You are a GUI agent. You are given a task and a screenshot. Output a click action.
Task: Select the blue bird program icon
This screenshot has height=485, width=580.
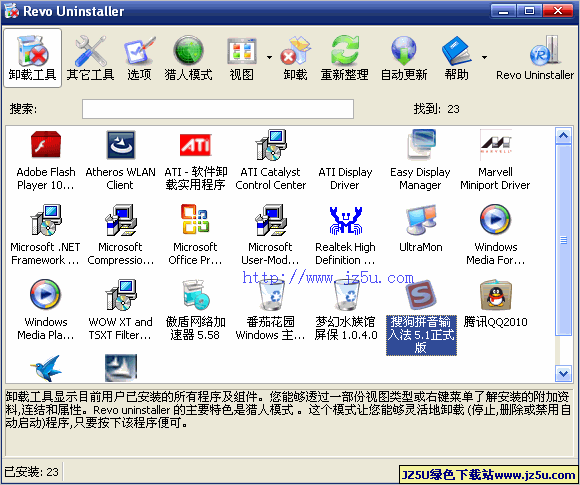click(x=46, y=368)
